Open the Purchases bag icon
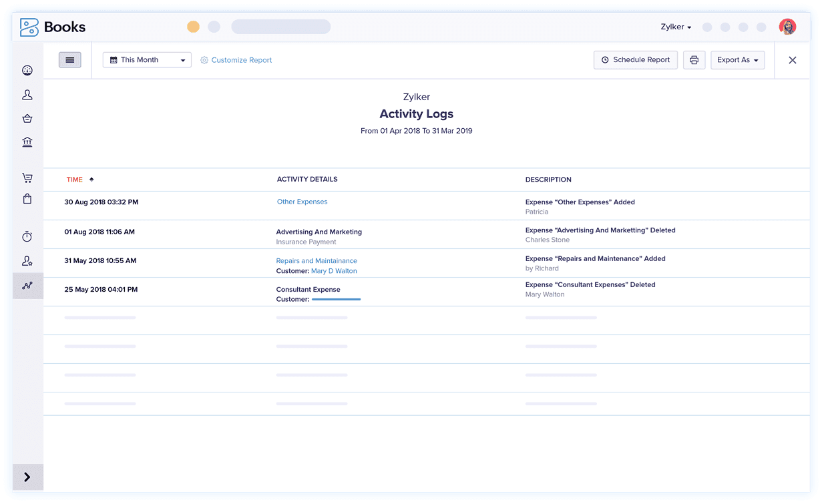 click(x=27, y=198)
